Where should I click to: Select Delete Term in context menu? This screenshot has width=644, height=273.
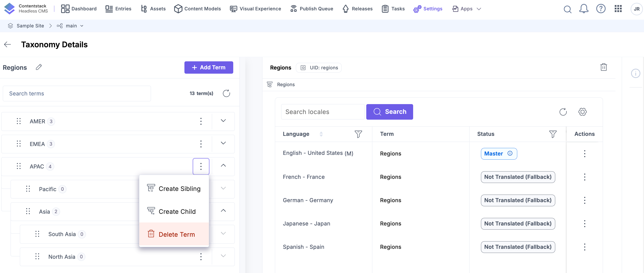(176, 234)
